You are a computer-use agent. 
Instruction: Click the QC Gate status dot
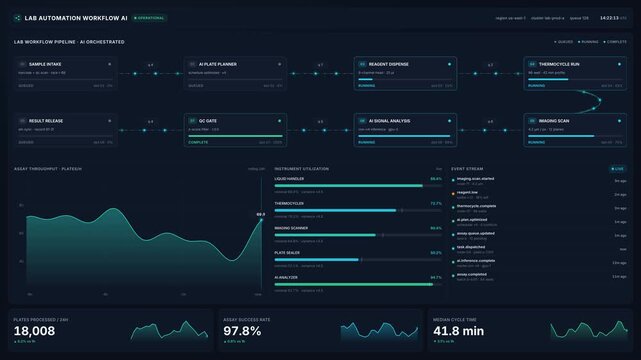click(x=280, y=121)
